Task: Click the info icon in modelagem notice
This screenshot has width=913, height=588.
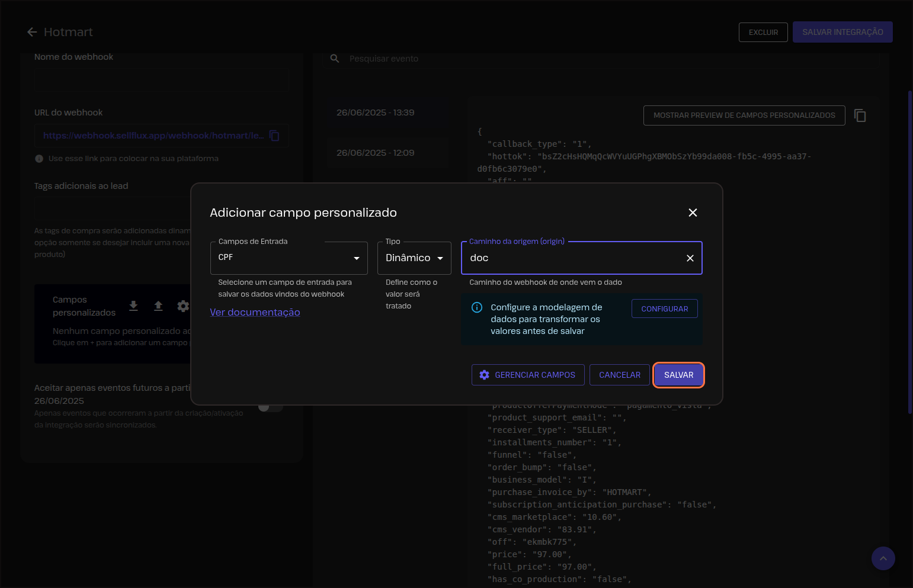Action: coord(477,307)
